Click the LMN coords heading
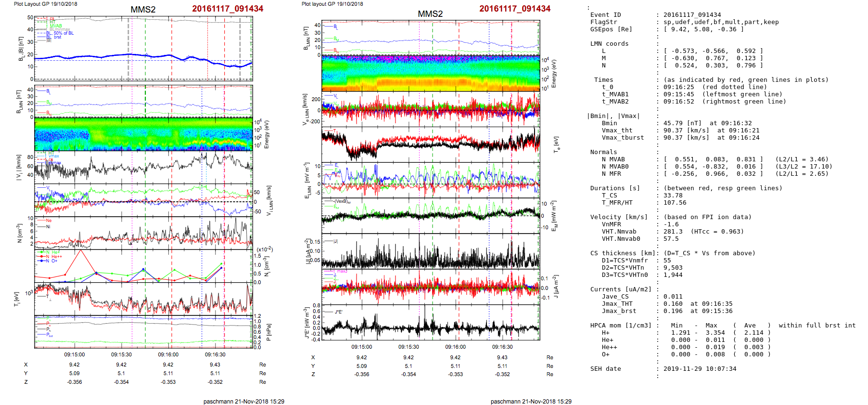868x405 pixels. [609, 44]
